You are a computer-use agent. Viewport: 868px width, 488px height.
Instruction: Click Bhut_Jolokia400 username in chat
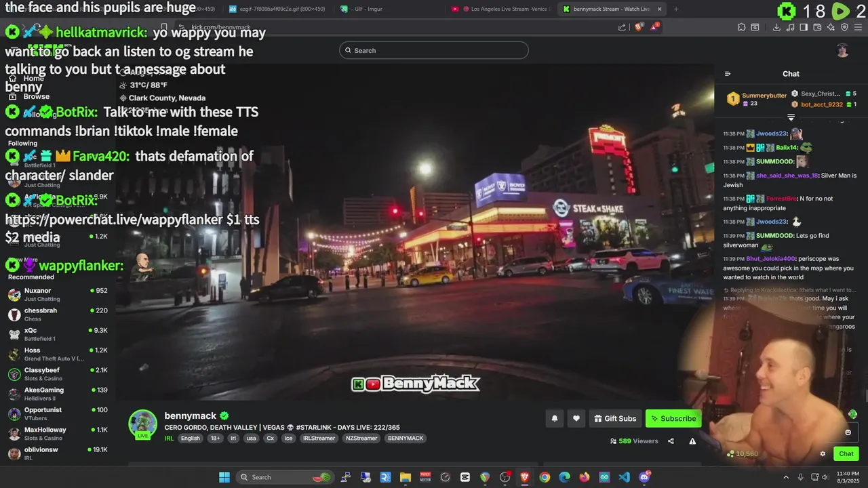[x=770, y=259]
